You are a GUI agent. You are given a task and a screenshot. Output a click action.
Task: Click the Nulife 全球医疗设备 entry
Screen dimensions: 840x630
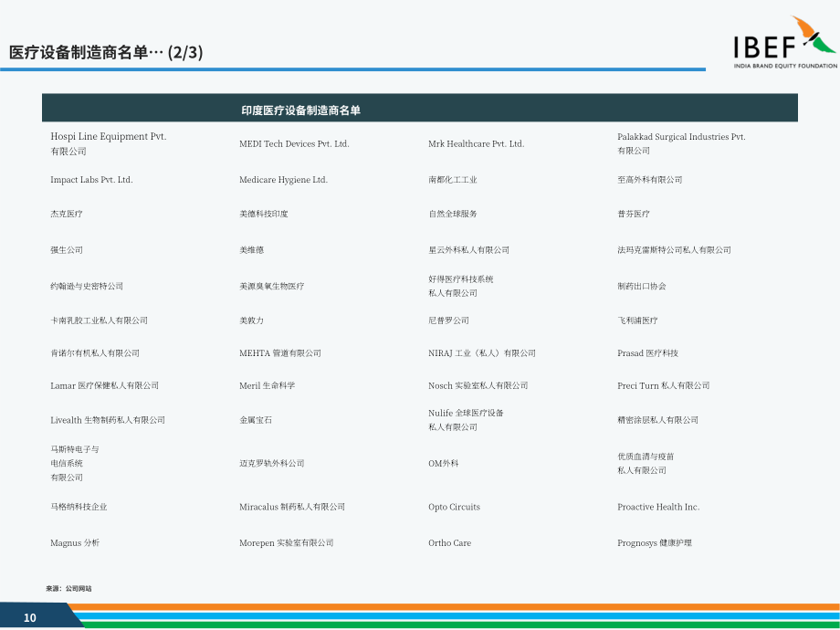[x=466, y=420]
